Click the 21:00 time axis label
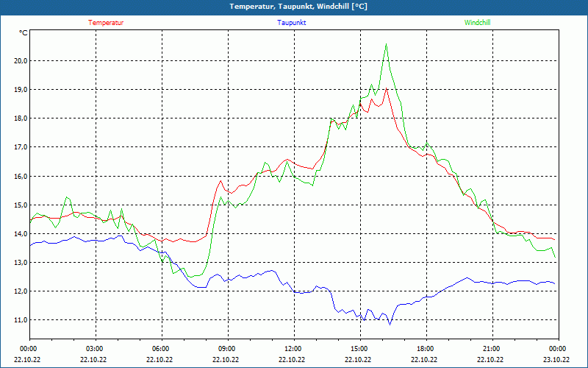 point(492,349)
